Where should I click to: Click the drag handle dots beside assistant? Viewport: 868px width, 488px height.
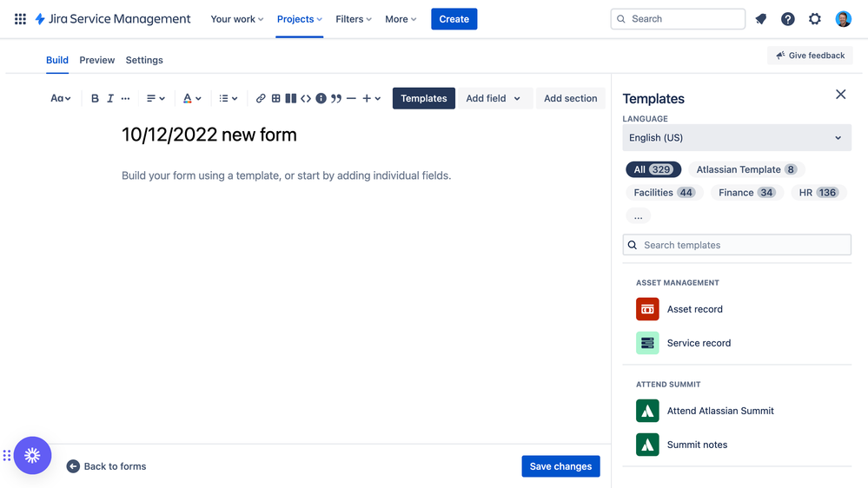click(7, 455)
